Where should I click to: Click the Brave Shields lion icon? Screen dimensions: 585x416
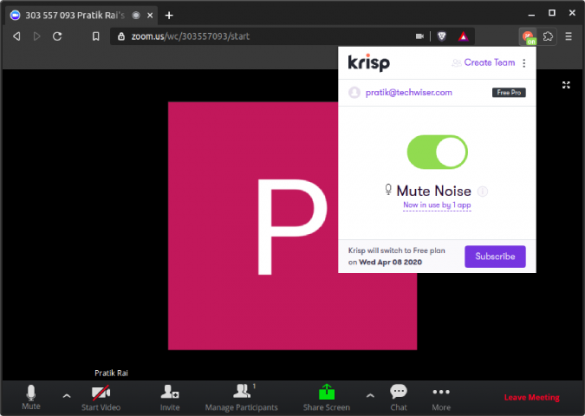[442, 36]
